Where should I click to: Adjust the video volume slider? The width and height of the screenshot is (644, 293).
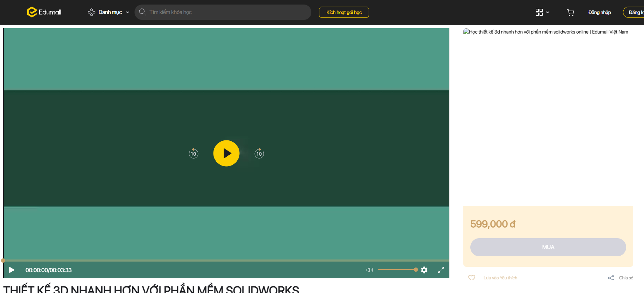click(397, 270)
